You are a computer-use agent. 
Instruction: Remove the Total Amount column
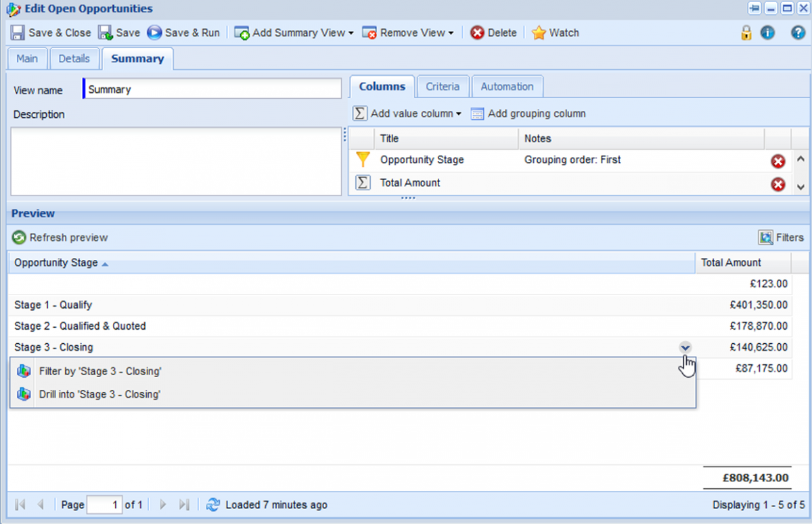(778, 184)
